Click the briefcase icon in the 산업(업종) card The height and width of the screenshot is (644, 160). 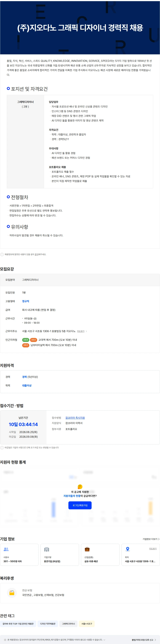87,549
